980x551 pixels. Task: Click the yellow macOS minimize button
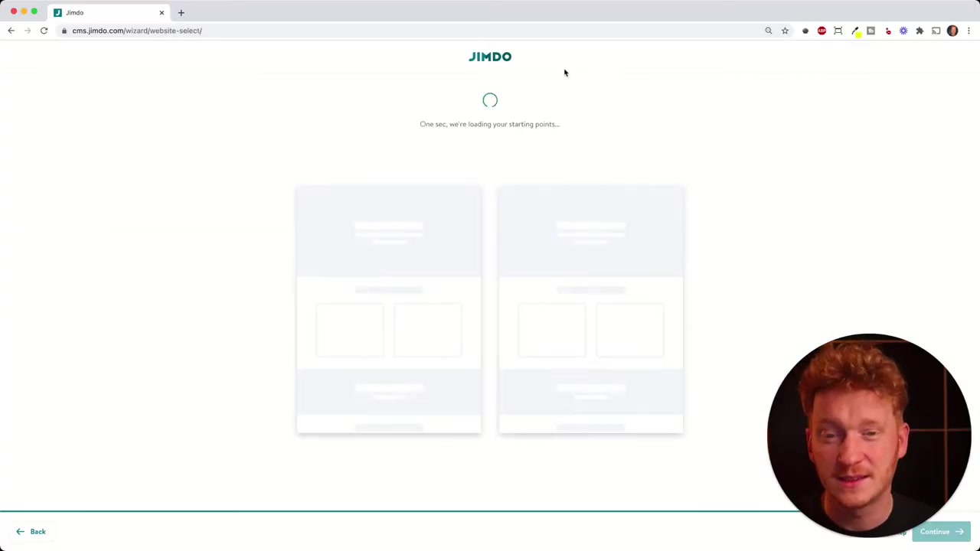(24, 11)
